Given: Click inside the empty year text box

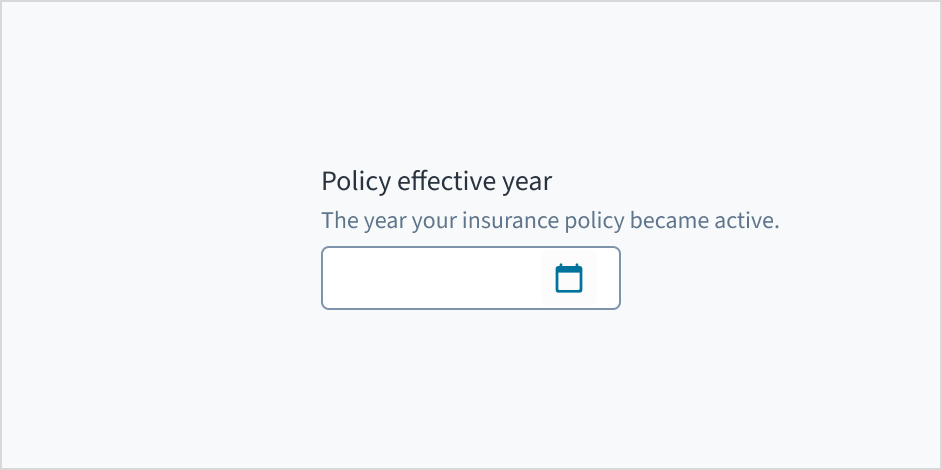Looking at the screenshot, I should point(432,278).
